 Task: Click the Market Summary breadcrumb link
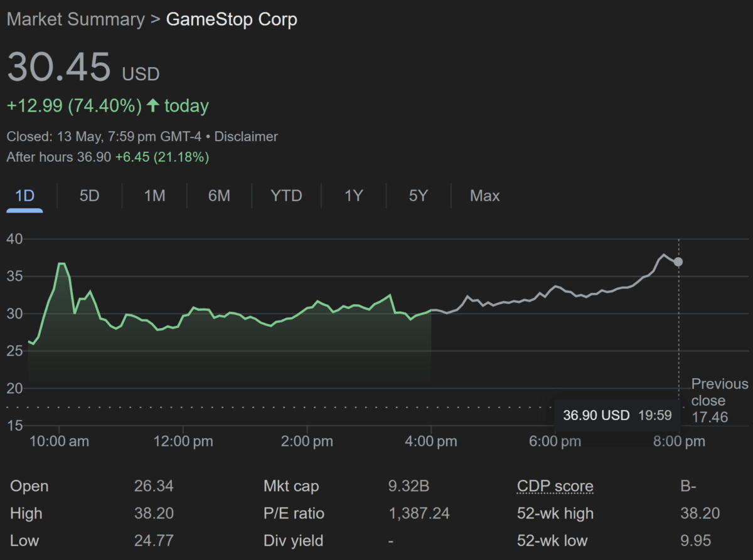coord(75,19)
